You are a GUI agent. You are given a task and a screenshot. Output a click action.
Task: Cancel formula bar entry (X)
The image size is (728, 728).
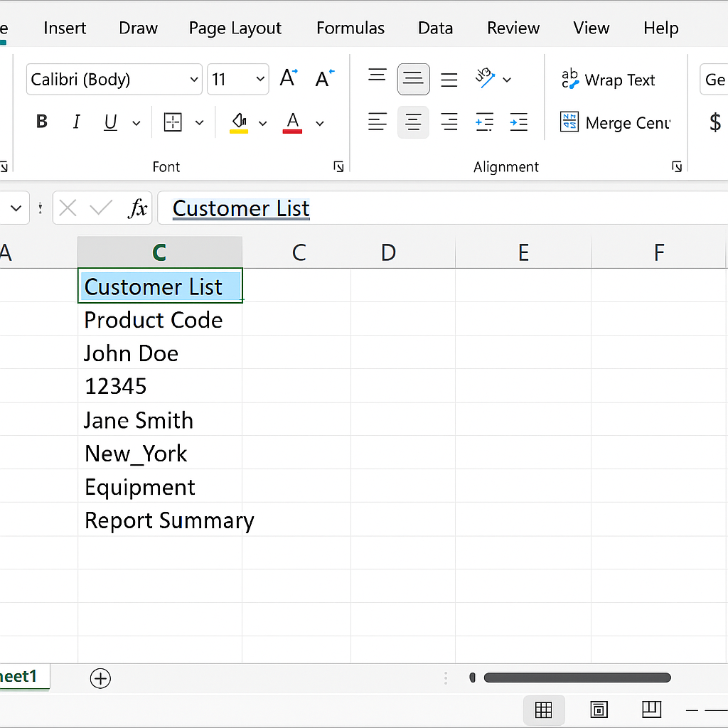coord(68,208)
